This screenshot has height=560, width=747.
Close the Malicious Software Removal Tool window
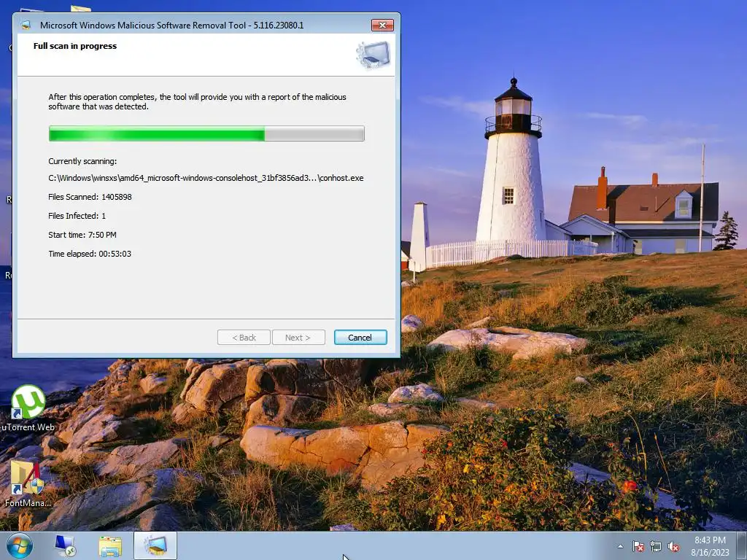[x=382, y=25]
